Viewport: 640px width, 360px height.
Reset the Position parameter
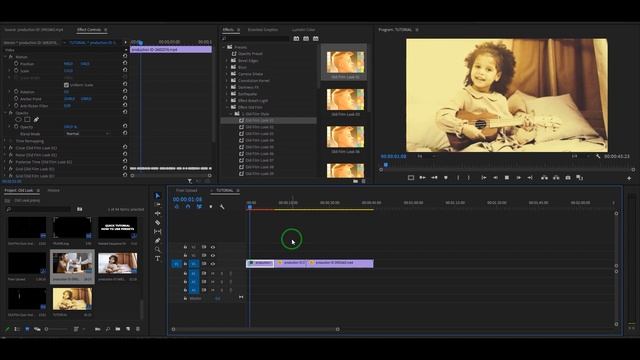tap(125, 64)
